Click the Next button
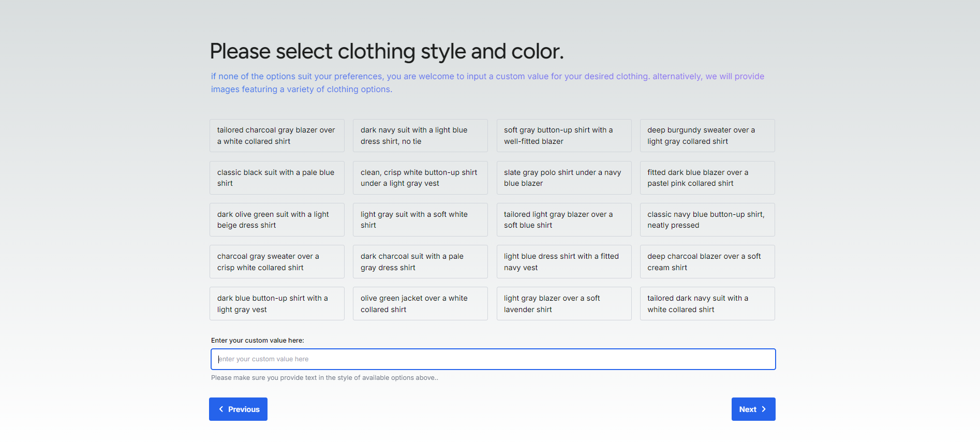The height and width of the screenshot is (442, 980). [753, 409]
